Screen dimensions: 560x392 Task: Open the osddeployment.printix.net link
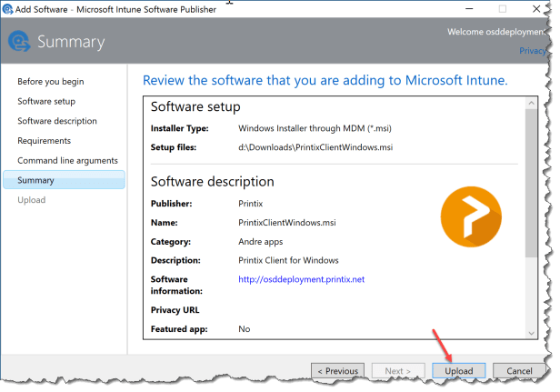click(301, 279)
